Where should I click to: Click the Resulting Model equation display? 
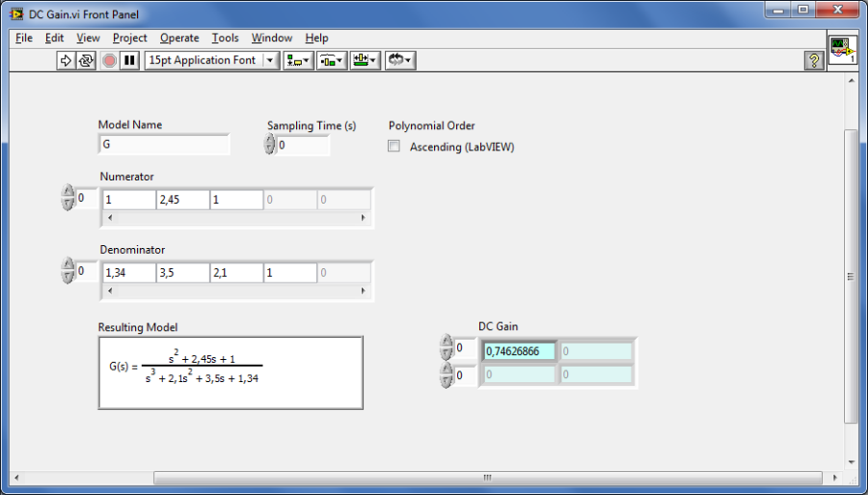231,372
